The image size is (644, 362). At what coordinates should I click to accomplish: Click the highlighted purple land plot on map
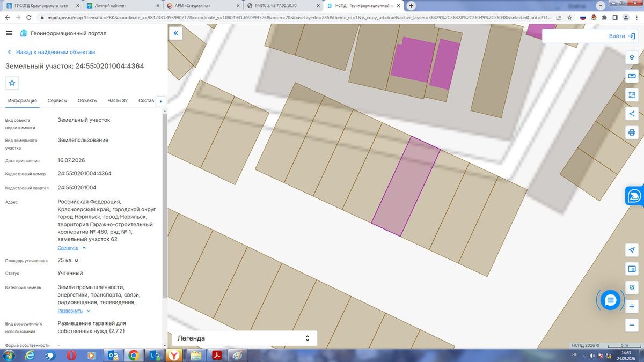pos(406,186)
